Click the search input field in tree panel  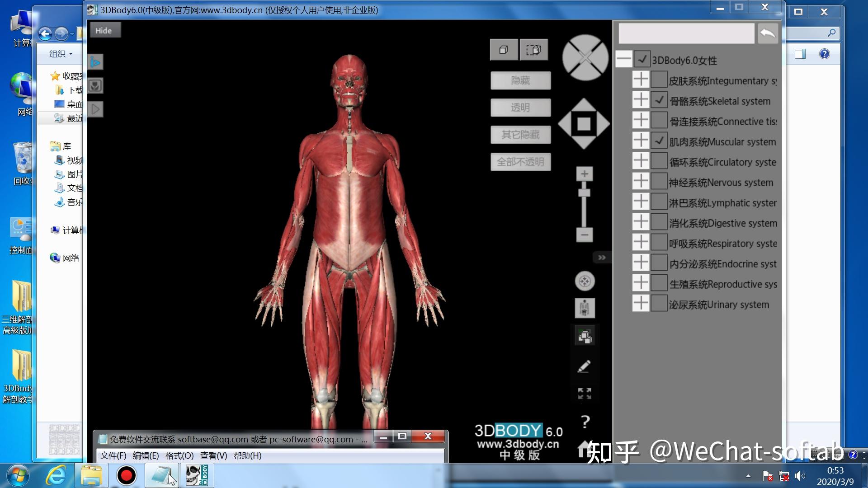[686, 33]
